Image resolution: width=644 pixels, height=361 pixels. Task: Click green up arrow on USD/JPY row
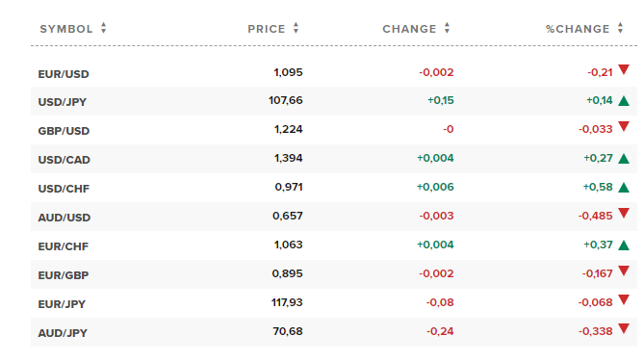pos(624,101)
